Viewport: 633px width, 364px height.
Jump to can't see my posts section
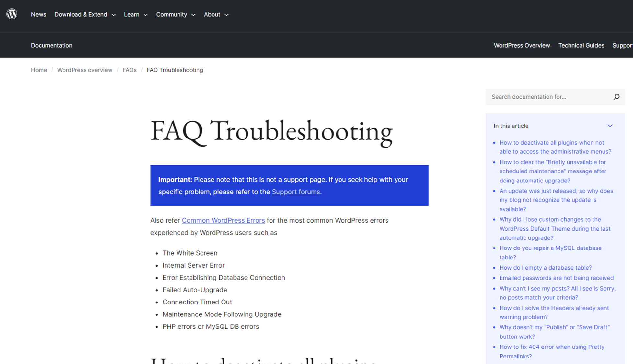click(x=557, y=293)
